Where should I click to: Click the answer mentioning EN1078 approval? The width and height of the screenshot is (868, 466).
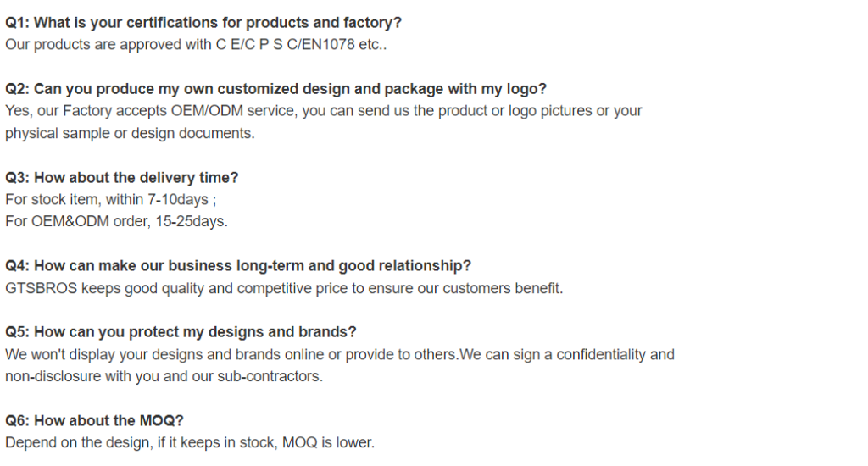(196, 45)
